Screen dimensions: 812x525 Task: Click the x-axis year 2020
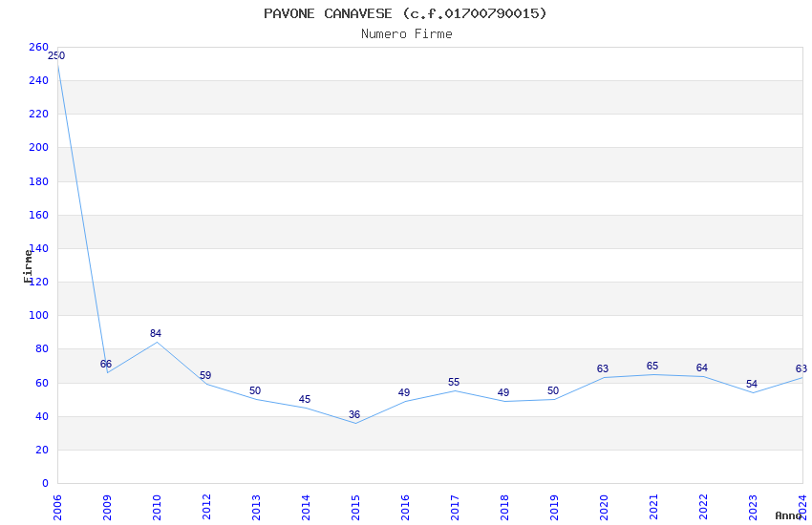[x=604, y=508]
